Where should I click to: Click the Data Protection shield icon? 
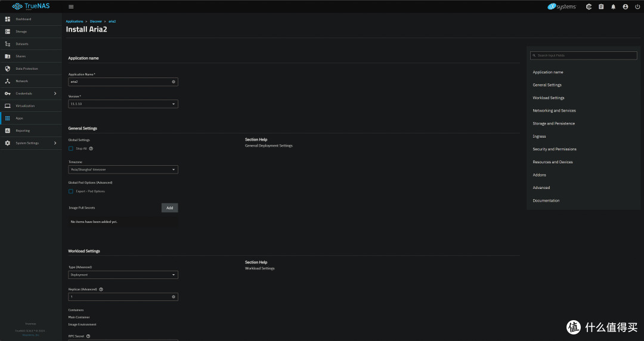click(x=7, y=69)
